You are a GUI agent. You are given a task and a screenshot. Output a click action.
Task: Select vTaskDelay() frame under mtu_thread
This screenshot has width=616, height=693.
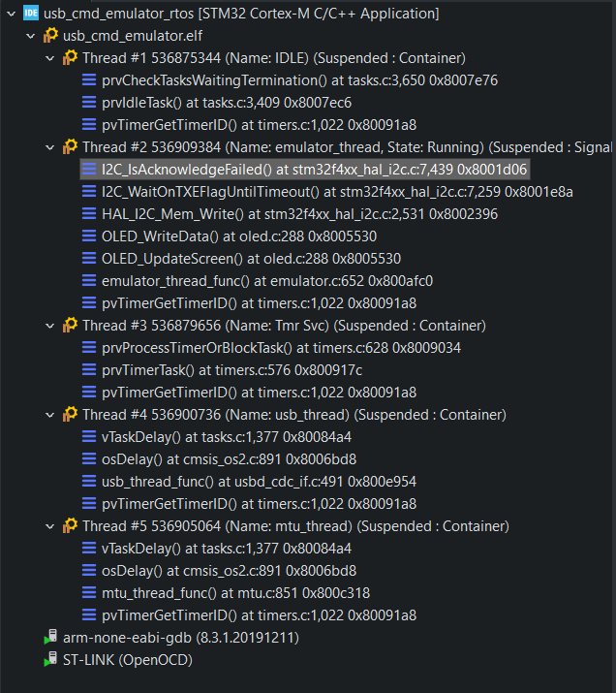227,549
